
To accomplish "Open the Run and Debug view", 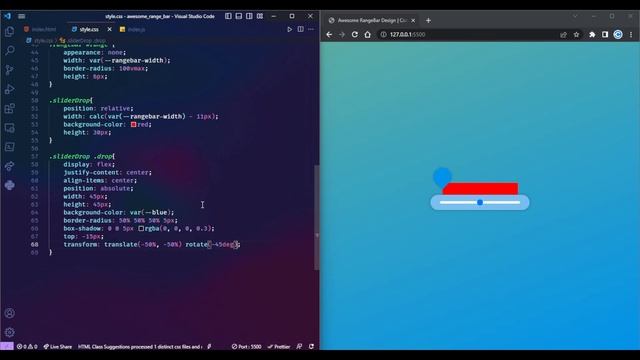I will point(9,89).
